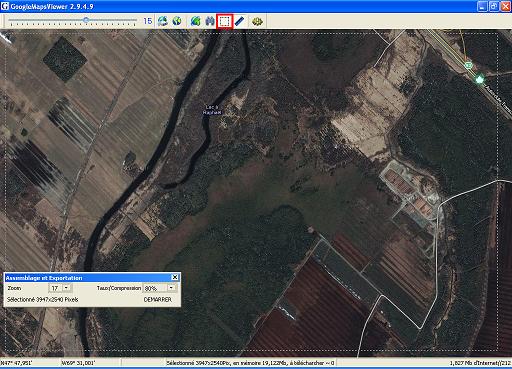Image resolution: width=512 pixels, height=369 pixels.
Task: Click the DEMARRER button
Action: (x=158, y=300)
